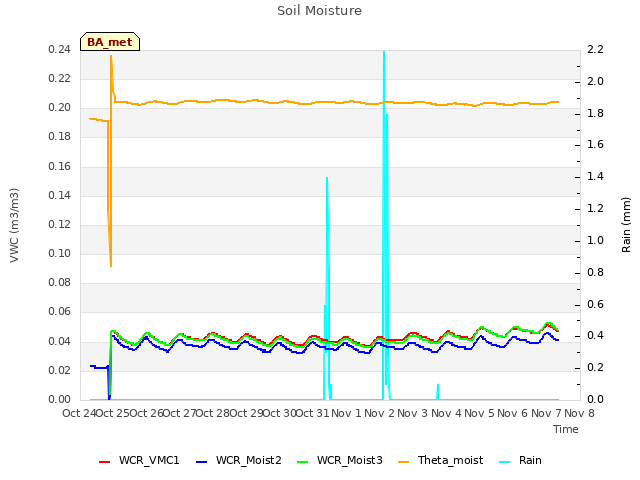Viewport: 640px width, 480px height.
Task: Click the Nov 2 date tick label
Action: point(380,413)
